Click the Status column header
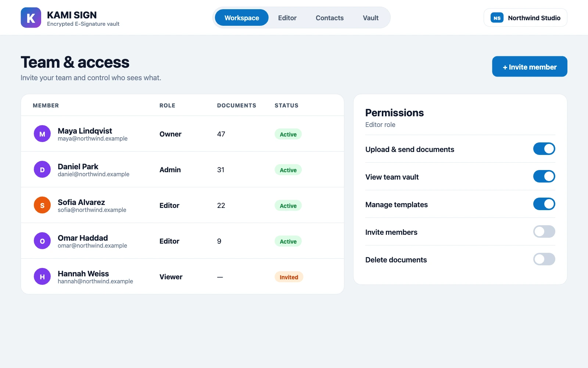The width and height of the screenshot is (588, 368). tap(287, 106)
